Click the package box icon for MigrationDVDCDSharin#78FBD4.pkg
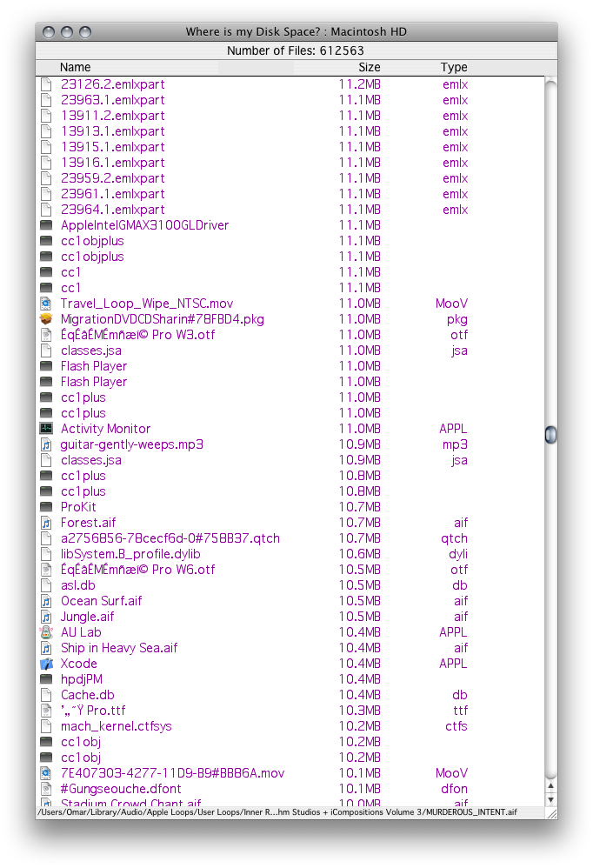Viewport: 593px width, 868px height. pyautogui.click(x=46, y=319)
